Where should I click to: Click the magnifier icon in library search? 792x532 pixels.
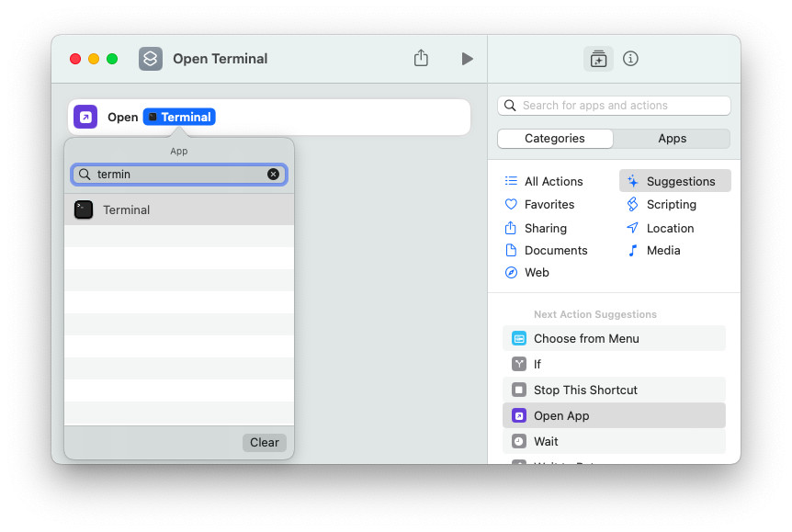pyautogui.click(x=510, y=106)
